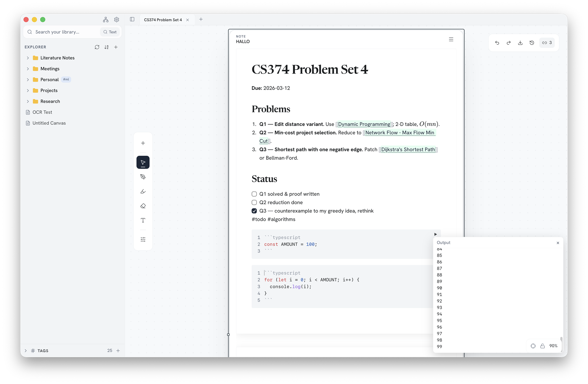Click the add element plus tool

click(143, 143)
